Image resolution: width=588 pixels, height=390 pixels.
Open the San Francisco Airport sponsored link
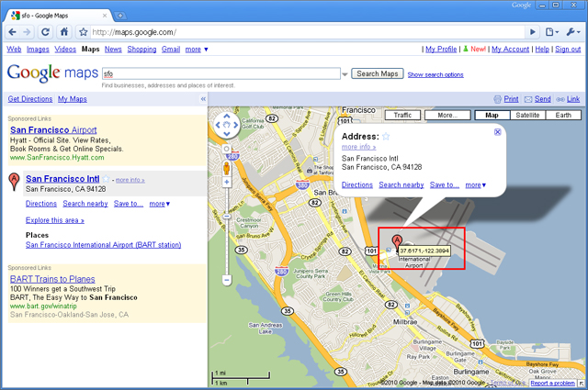[x=53, y=130]
